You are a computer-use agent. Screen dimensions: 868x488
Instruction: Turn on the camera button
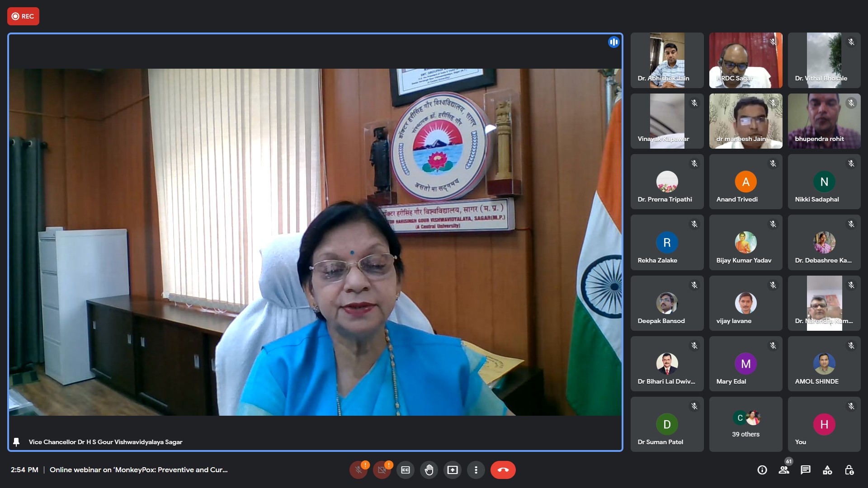382,470
